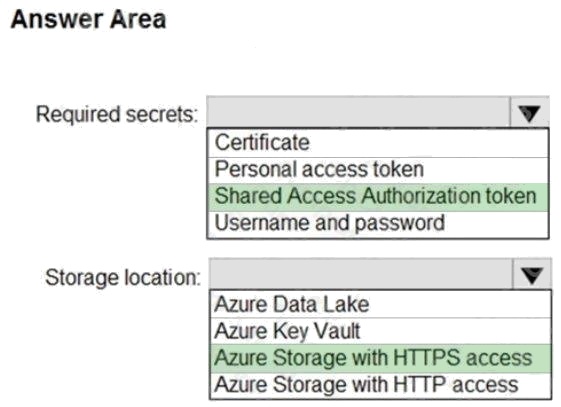This screenshot has width=561, height=407.
Task: Choose the green-highlighted secrets option
Action: point(378,197)
